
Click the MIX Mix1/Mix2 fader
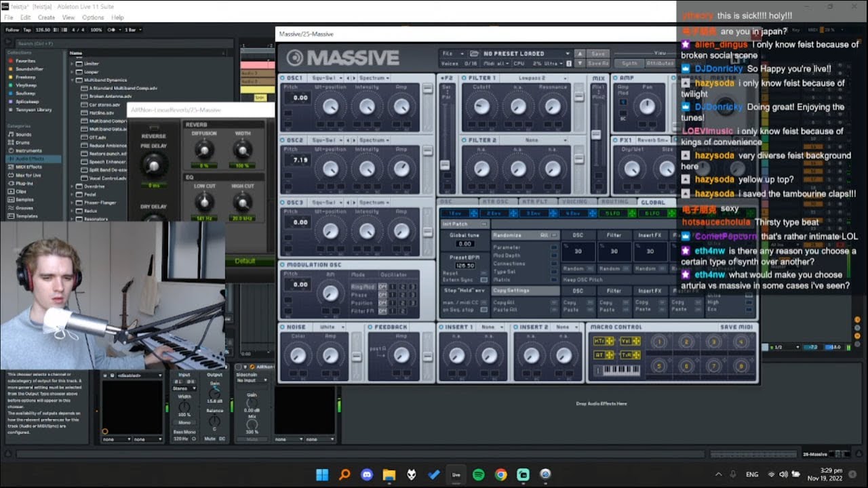pyautogui.click(x=597, y=134)
